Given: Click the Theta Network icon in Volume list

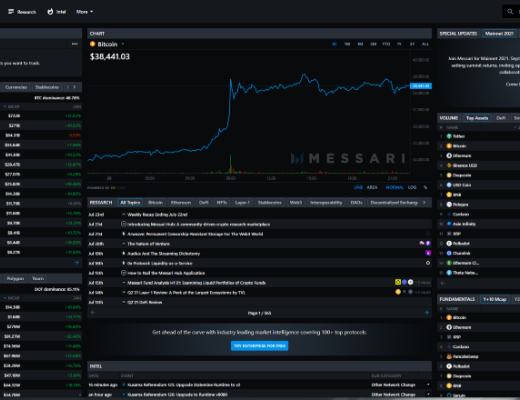Looking at the screenshot, I should (449, 273).
